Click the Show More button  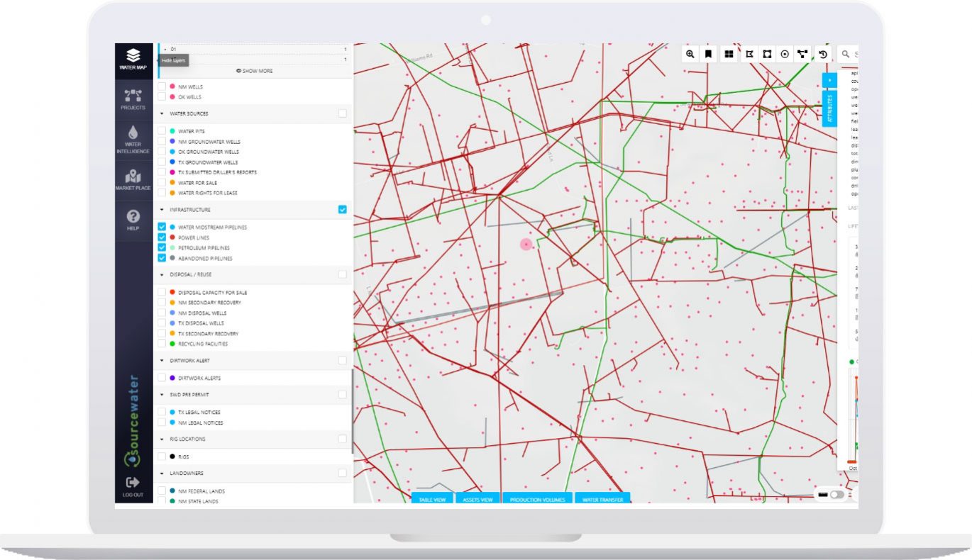(254, 71)
